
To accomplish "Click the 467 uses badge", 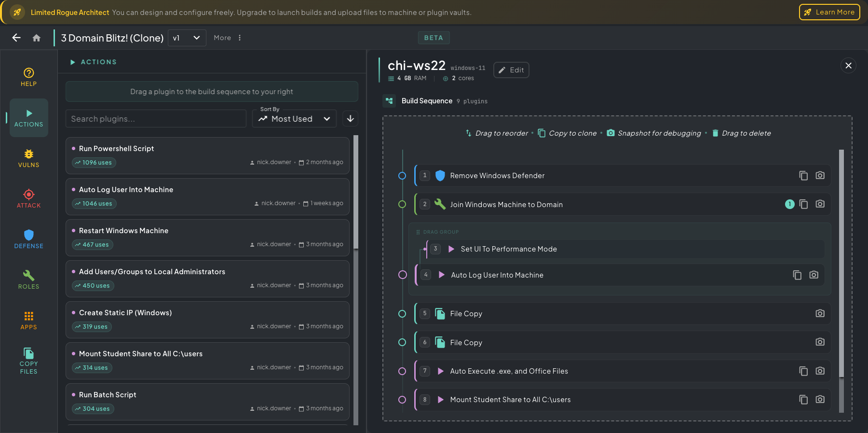I will tap(93, 245).
